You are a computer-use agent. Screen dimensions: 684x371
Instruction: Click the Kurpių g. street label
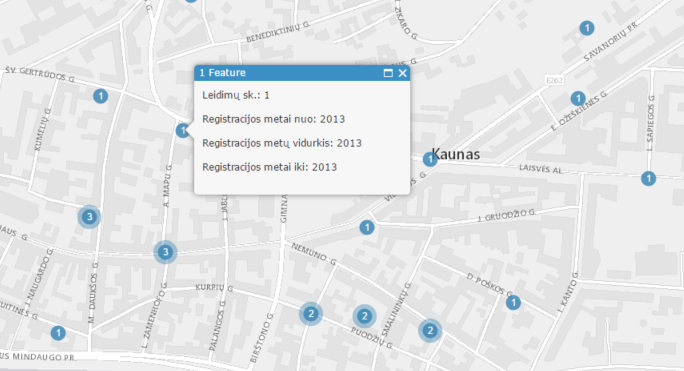[214, 288]
